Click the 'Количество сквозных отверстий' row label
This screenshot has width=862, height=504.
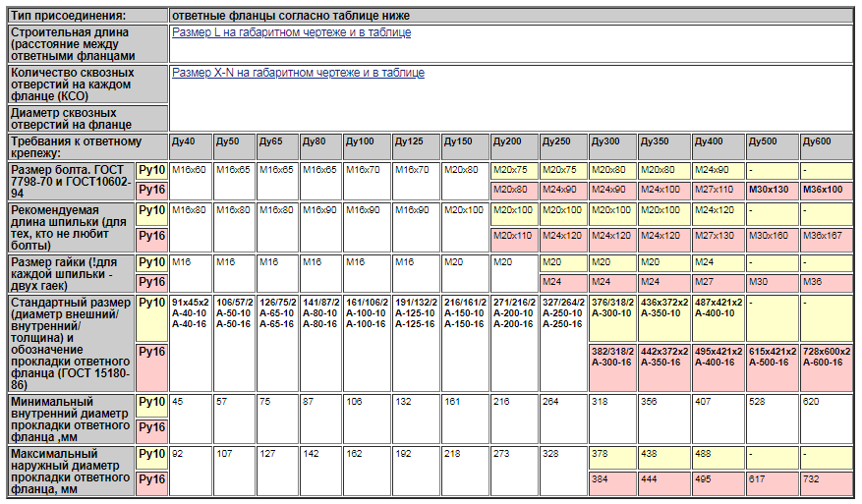87,84
